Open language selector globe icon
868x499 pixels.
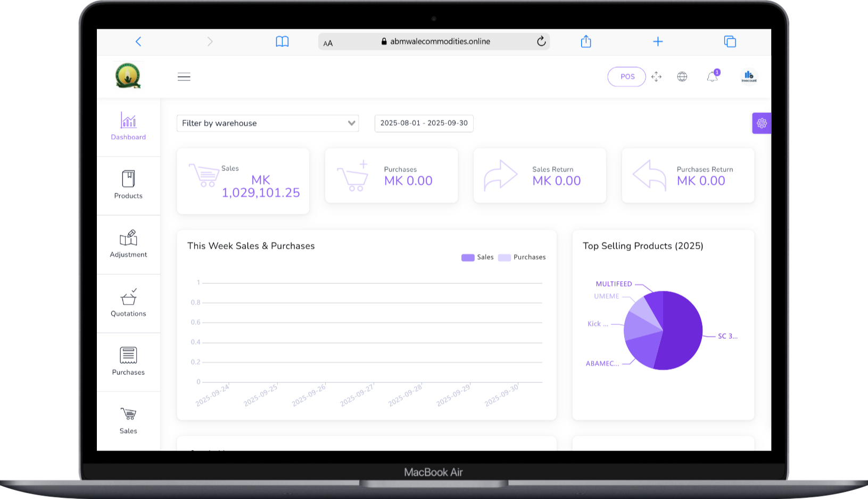682,77
